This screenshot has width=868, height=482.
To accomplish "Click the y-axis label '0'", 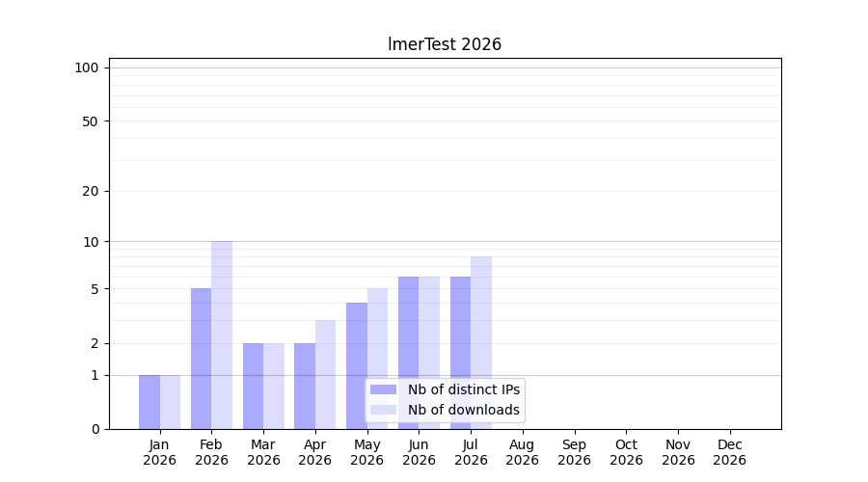I will click(x=95, y=429).
